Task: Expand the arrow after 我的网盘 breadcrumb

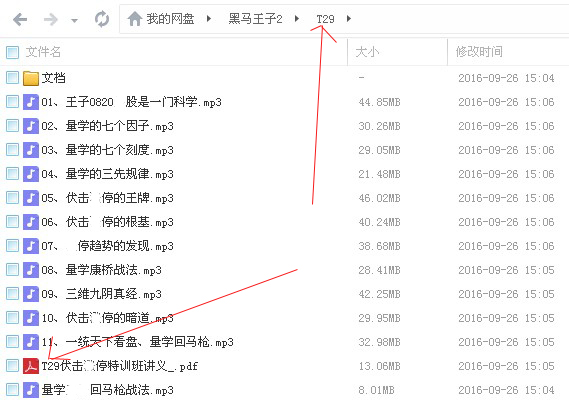Action: [x=209, y=19]
